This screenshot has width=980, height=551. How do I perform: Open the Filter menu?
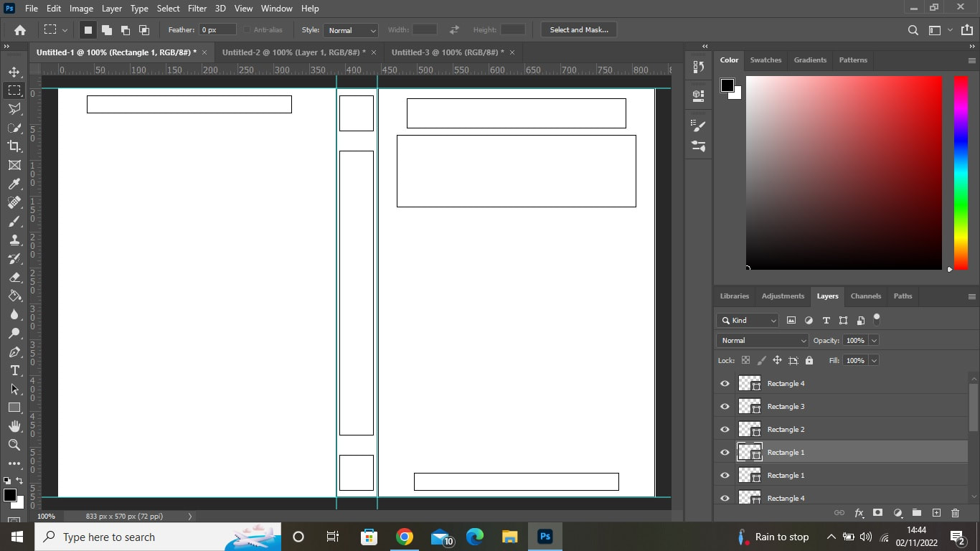click(x=197, y=9)
